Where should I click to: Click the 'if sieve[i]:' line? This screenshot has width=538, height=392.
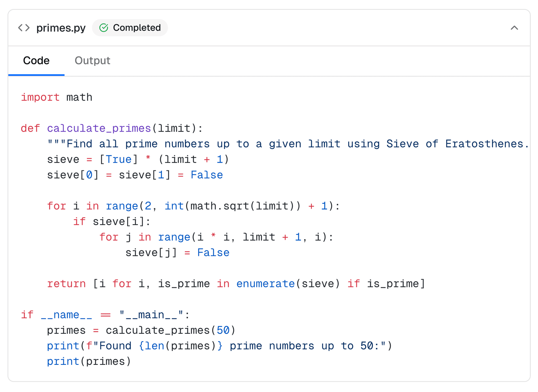(112, 222)
